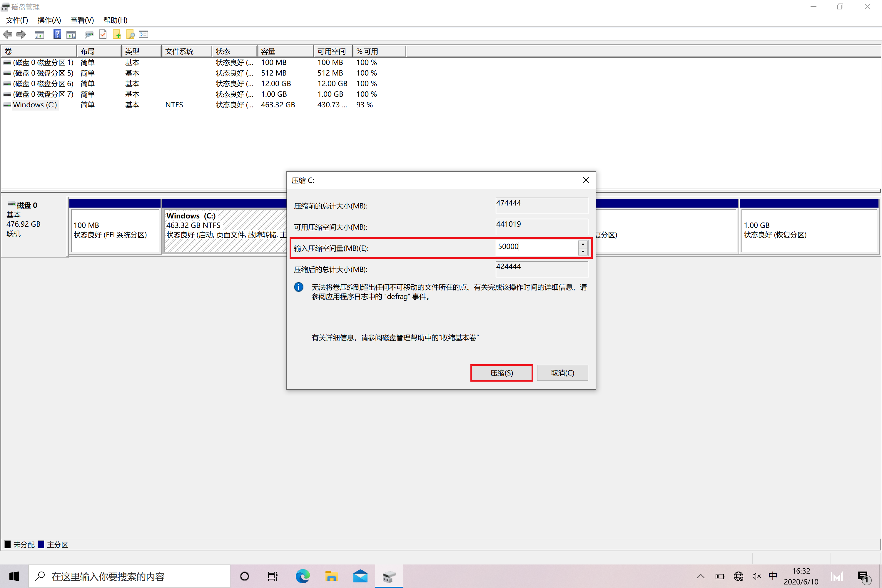Click the rescan disks toolbar icon
Viewport: 882px width, 588px height.
(89, 34)
